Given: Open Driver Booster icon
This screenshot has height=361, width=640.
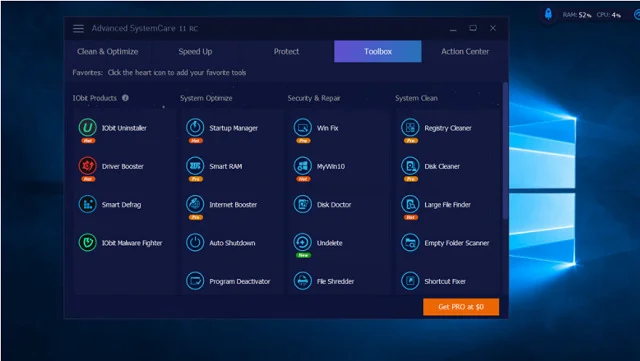Looking at the screenshot, I should (x=87, y=166).
